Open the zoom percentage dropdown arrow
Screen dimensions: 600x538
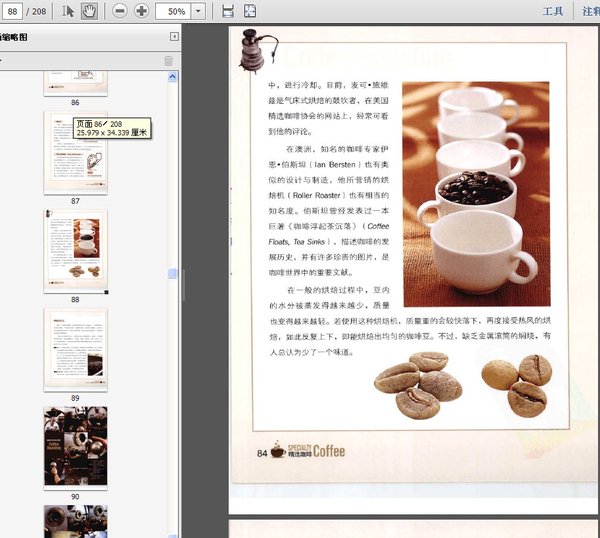click(198, 11)
